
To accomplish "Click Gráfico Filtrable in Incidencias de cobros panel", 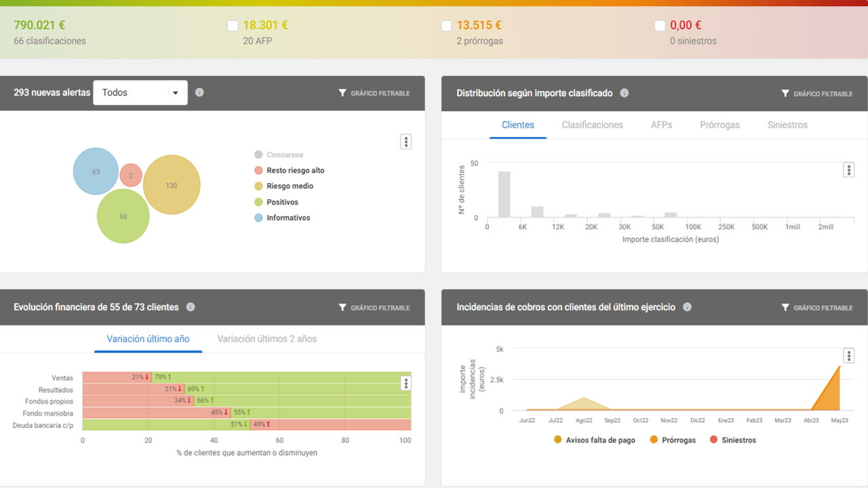I will 816,308.
